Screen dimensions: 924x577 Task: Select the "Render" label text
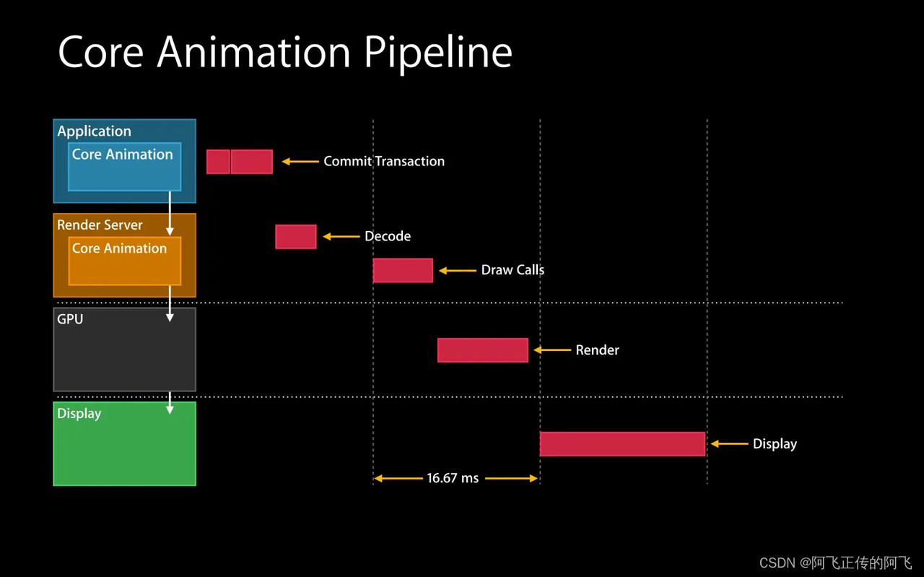point(597,350)
